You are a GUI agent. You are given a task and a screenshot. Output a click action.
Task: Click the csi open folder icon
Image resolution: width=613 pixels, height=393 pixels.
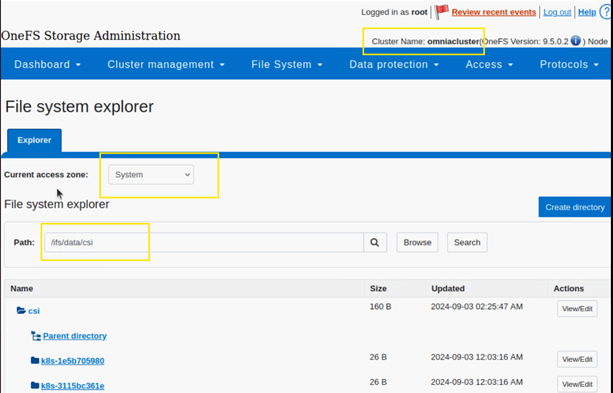coord(21,310)
